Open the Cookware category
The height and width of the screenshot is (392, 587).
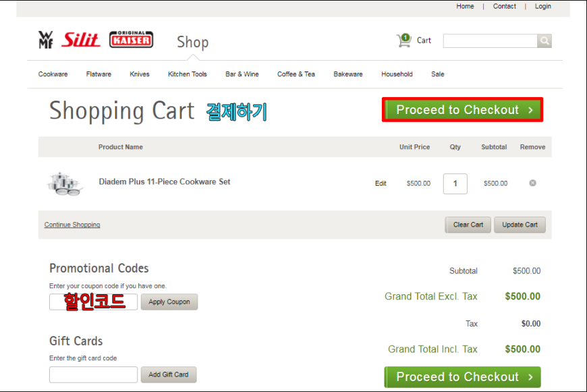(53, 74)
